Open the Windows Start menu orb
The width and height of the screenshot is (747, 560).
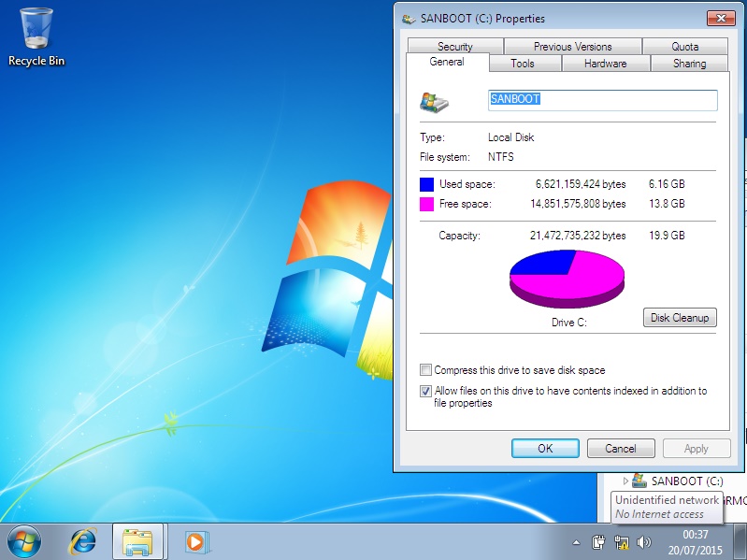23,541
